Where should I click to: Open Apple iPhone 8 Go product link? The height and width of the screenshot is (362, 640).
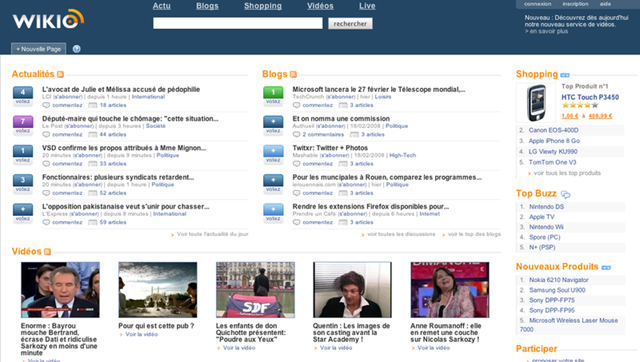tap(554, 141)
